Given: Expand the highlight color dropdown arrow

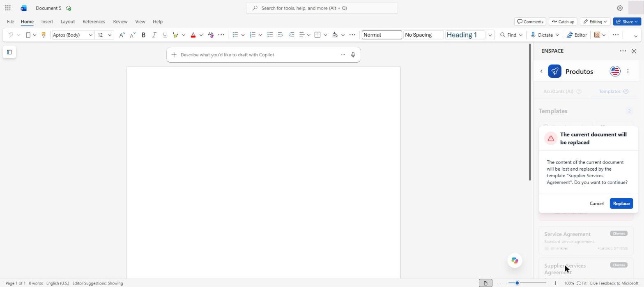Looking at the screenshot, I should pos(184,35).
